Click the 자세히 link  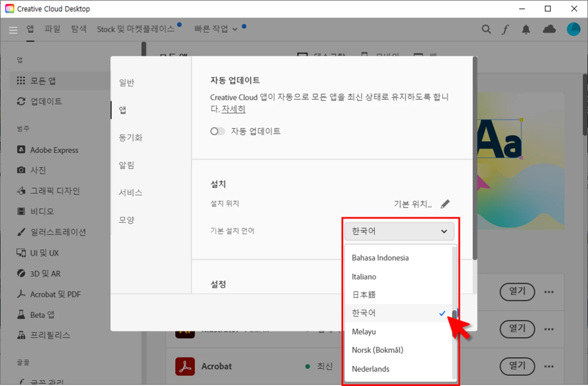(x=233, y=109)
